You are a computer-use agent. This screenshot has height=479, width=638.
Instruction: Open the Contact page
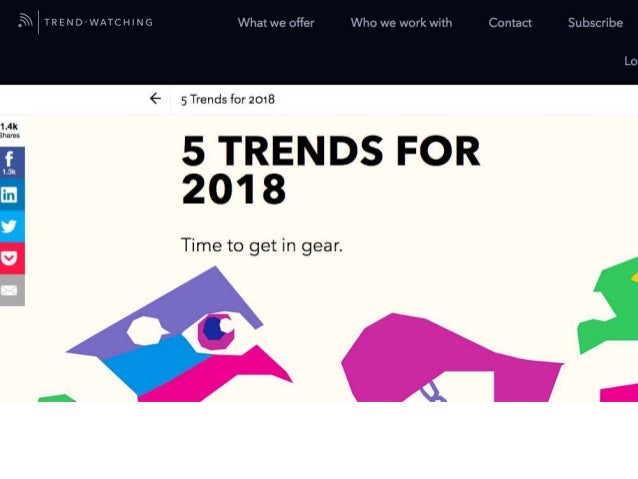pos(510,22)
